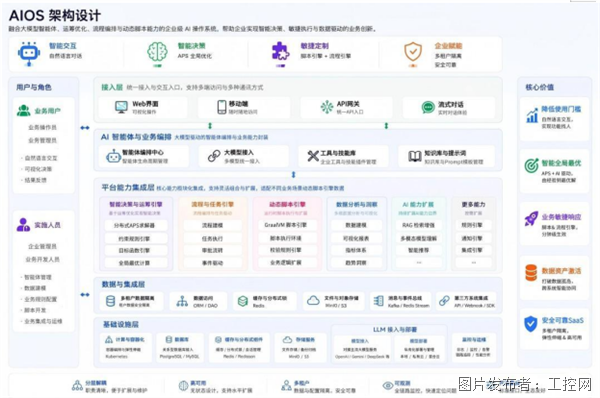The height and width of the screenshot is (398, 600).
Task: Select the 分布式APS求解器 item
Action: 136,225
